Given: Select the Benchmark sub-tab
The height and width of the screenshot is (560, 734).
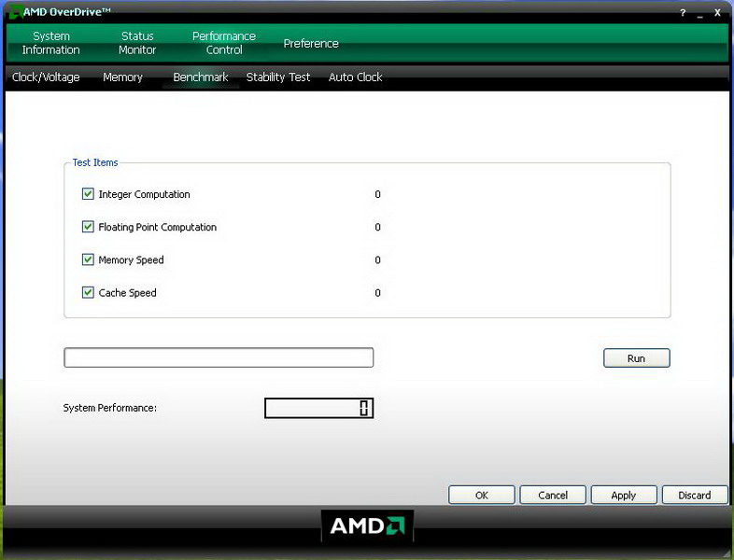Looking at the screenshot, I should point(201,77).
